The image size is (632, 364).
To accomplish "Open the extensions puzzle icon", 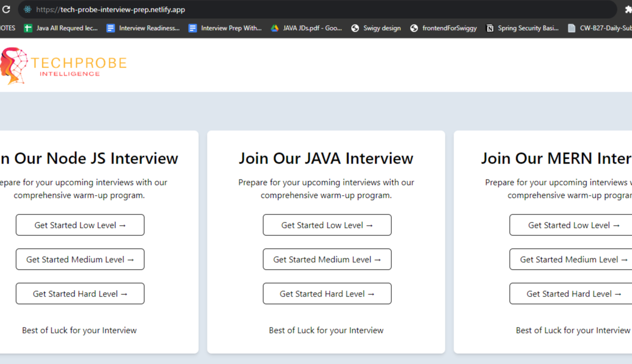I will [628, 9].
